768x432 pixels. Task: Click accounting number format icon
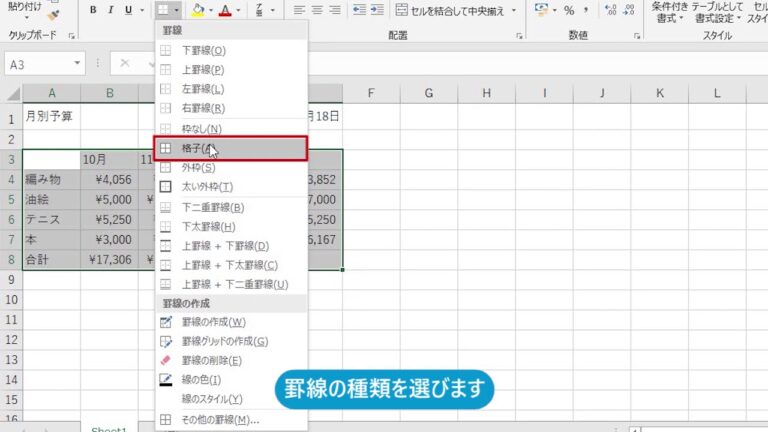541,10
